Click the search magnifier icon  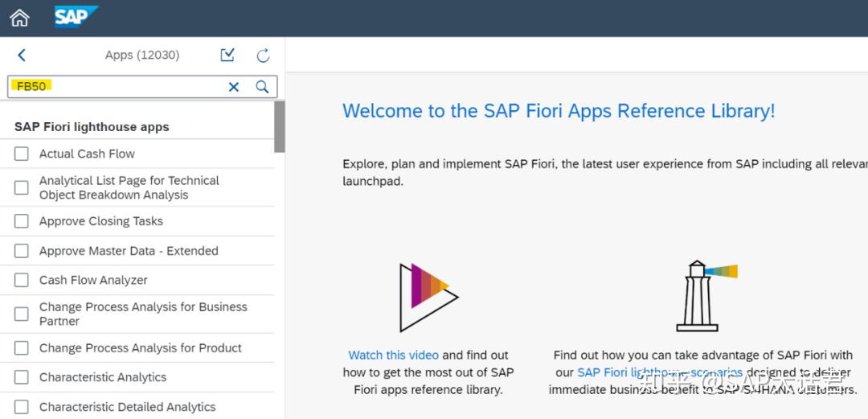262,87
